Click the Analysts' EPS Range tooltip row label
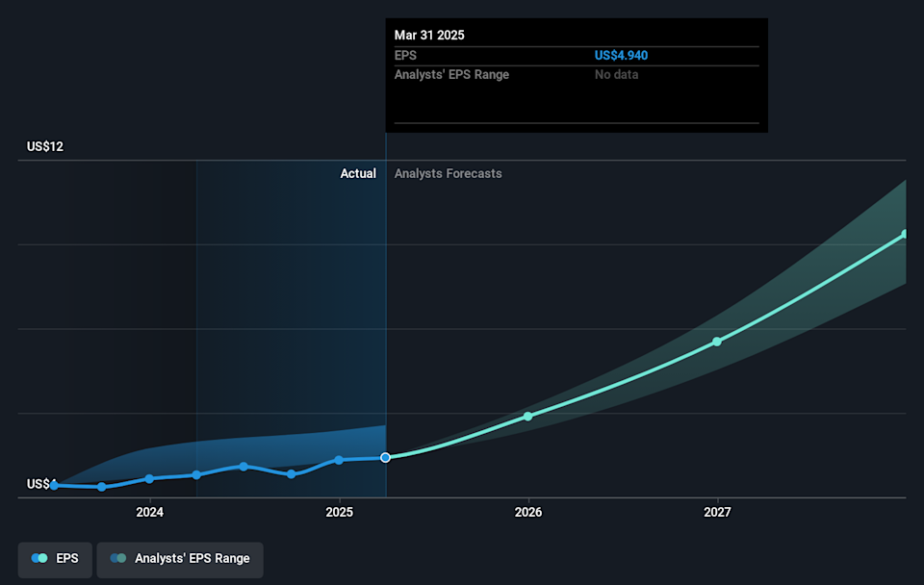The width and height of the screenshot is (924, 585). click(x=451, y=75)
